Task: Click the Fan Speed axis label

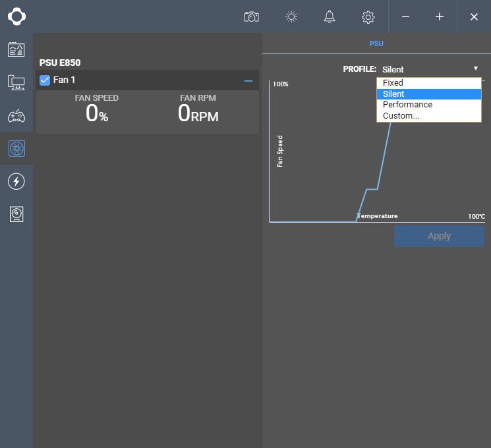Action: tap(279, 152)
